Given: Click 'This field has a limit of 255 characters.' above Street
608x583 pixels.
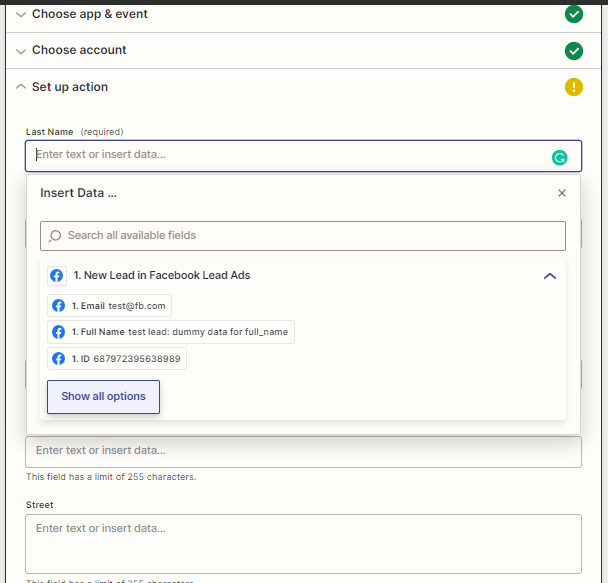Looking at the screenshot, I should (x=111, y=477).
